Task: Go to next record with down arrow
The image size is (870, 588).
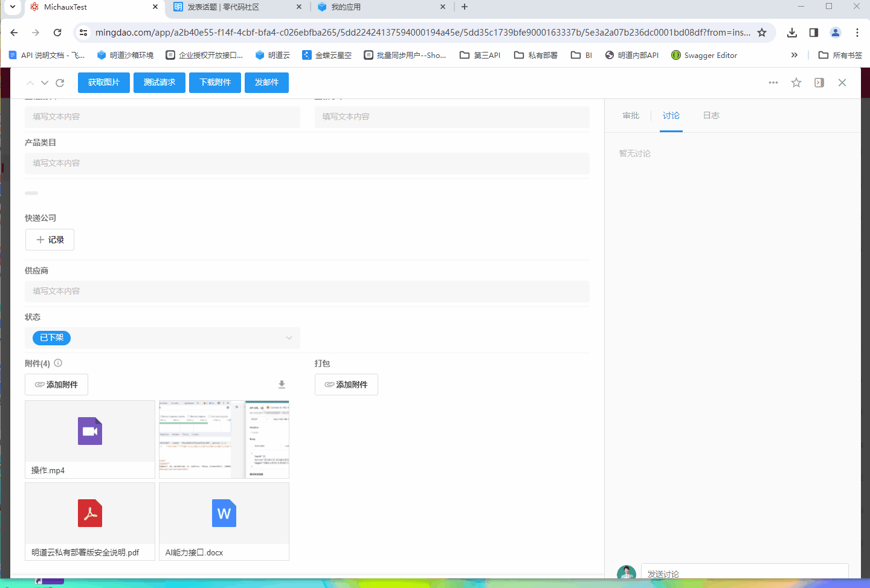Action: pyautogui.click(x=45, y=83)
